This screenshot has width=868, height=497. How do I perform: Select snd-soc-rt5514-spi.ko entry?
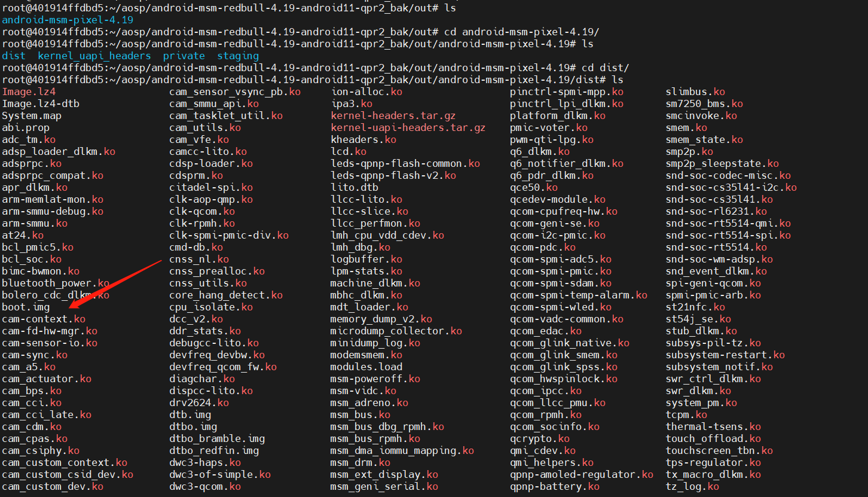point(728,235)
